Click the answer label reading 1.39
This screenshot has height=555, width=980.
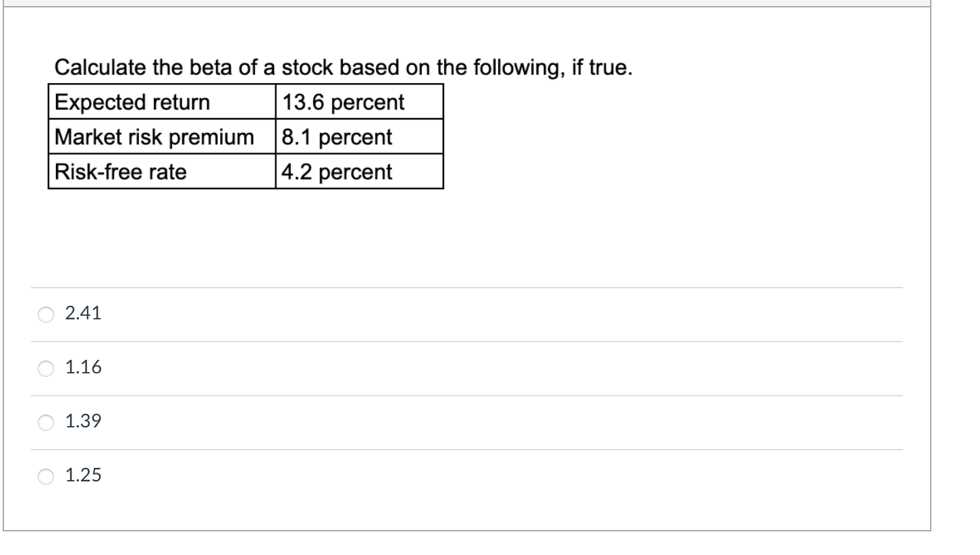(83, 421)
